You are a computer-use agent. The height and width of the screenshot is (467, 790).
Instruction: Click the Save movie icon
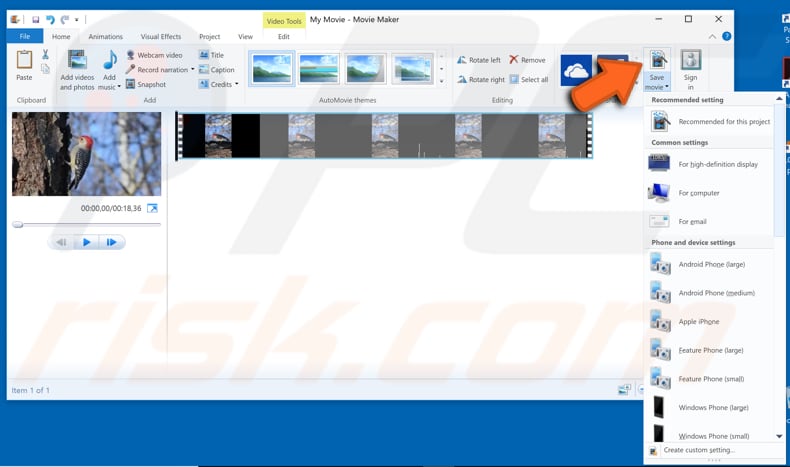(x=657, y=61)
